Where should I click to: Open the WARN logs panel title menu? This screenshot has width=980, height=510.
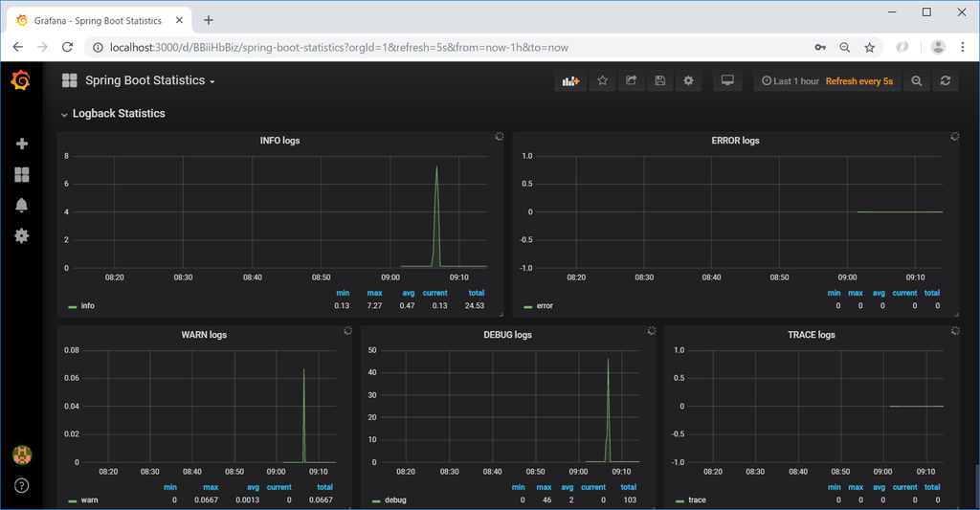[x=204, y=335]
